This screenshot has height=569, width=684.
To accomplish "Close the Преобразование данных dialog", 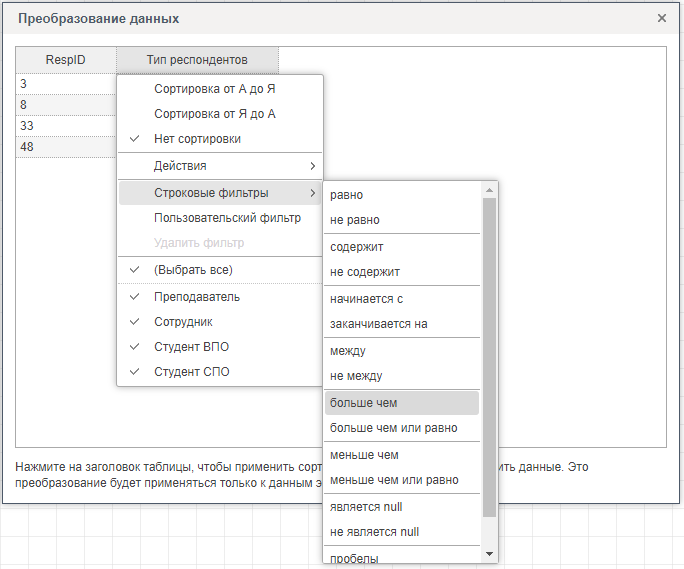I will (x=661, y=18).
